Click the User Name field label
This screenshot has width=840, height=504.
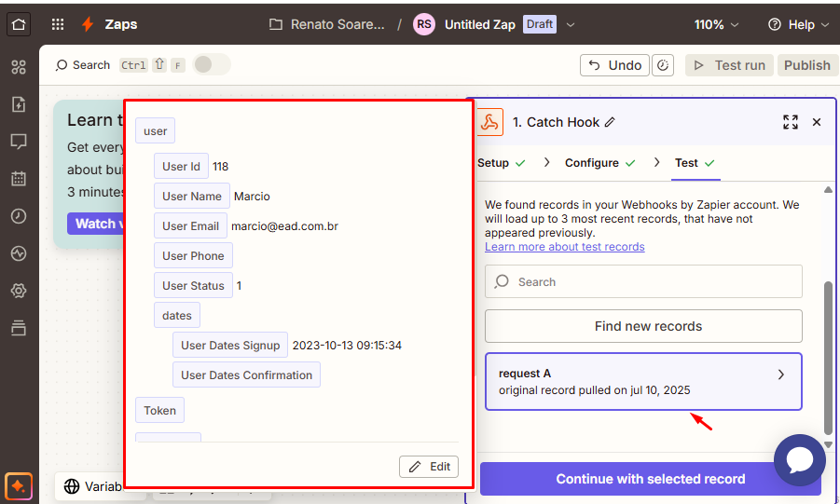[x=192, y=196]
